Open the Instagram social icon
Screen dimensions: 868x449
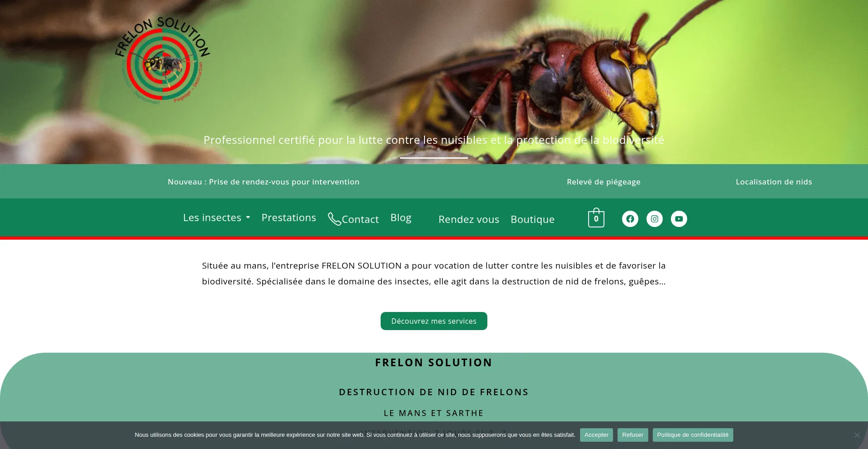pos(654,219)
